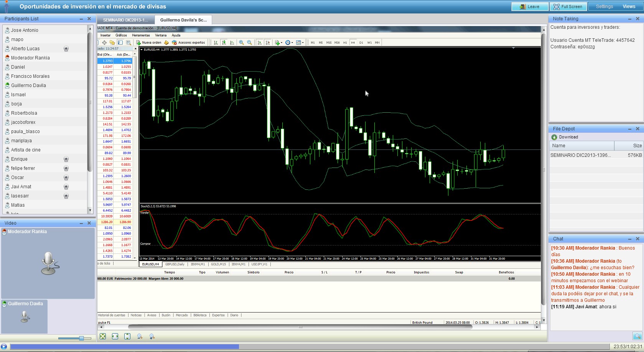Collapse the File Depot panel
644x352 pixels.
point(630,129)
